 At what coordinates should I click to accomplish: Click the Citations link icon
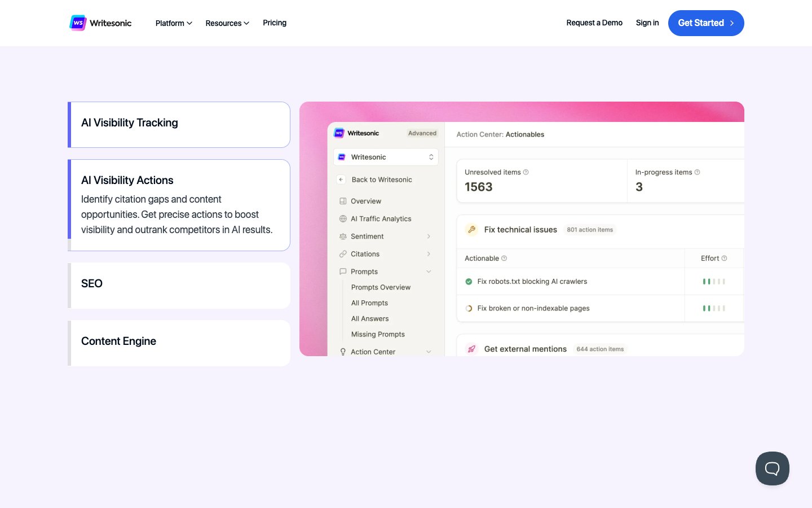343,254
